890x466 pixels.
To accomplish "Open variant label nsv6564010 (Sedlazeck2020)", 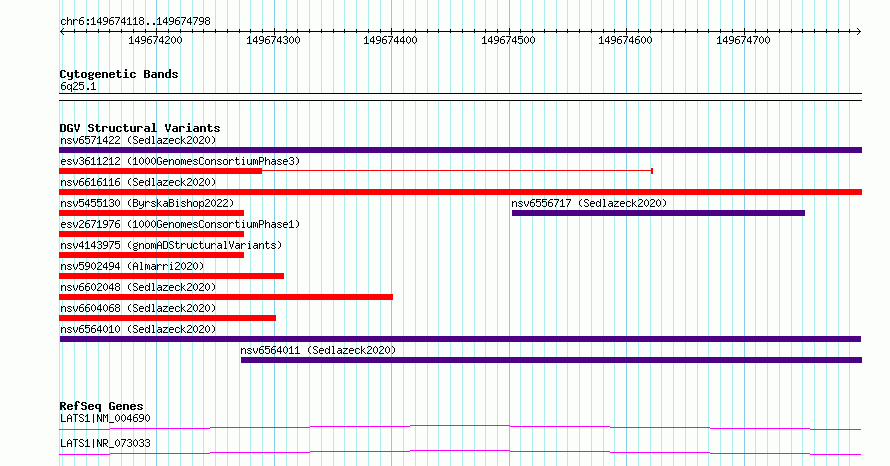I will pos(138,329).
